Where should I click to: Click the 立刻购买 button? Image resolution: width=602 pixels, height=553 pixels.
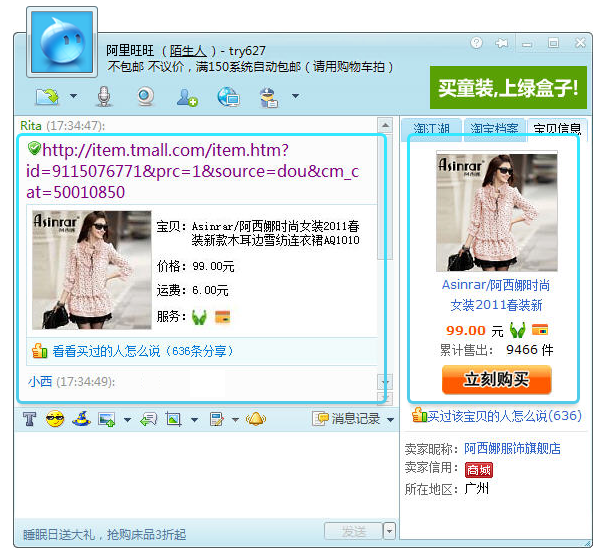(x=496, y=379)
